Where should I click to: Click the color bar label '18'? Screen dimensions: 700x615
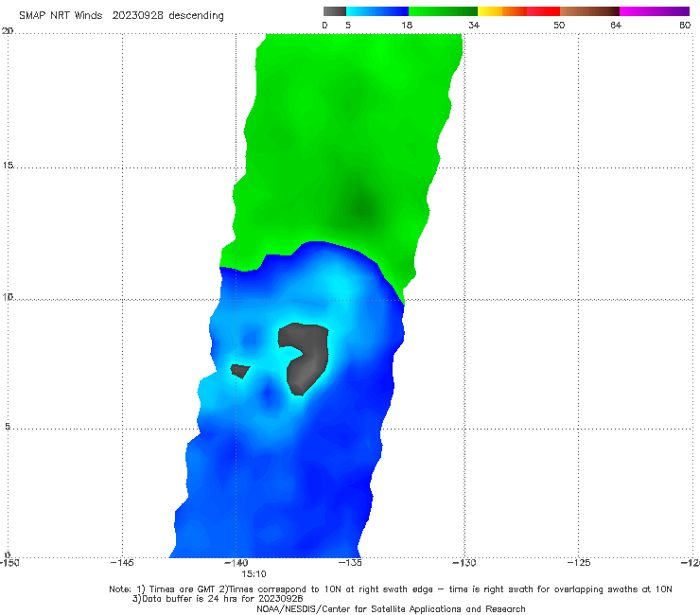pyautogui.click(x=406, y=25)
